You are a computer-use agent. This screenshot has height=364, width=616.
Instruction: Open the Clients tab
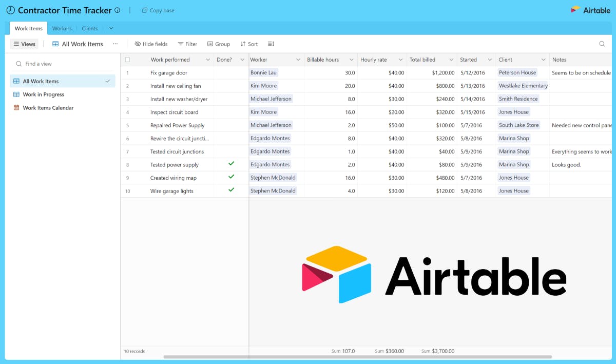point(89,28)
